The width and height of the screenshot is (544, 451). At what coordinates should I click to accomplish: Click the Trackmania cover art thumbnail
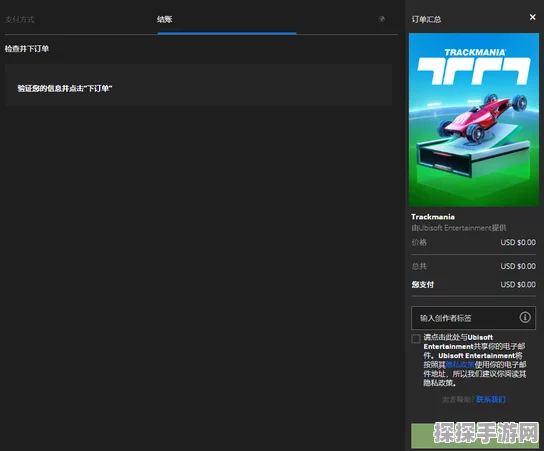point(474,120)
